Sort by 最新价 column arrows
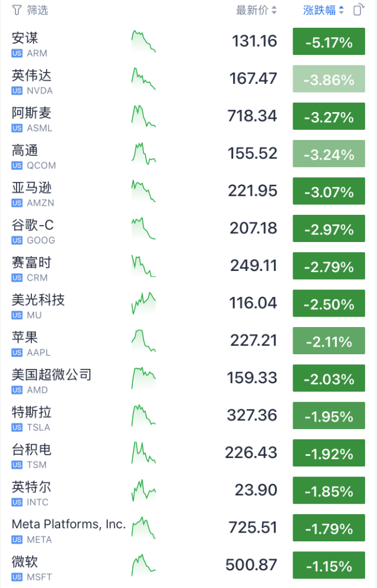Viewport: 377px width, 588px height. point(274,10)
